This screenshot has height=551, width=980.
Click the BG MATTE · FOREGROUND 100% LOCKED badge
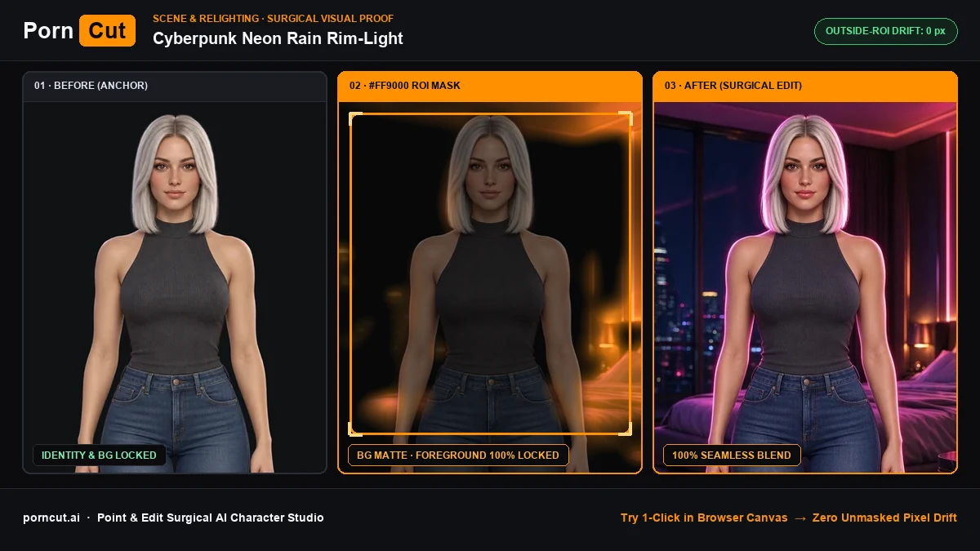coord(458,455)
